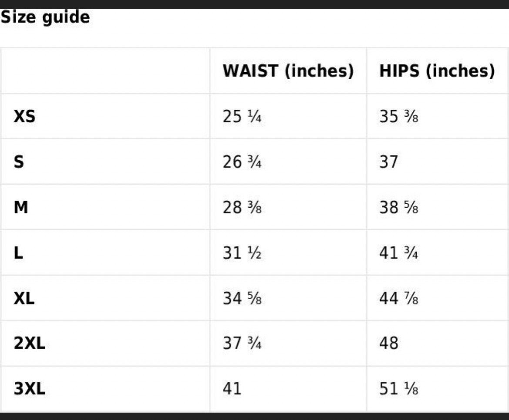Select the XL waist value 34 ⅝
The image size is (509, 420).
(x=242, y=298)
